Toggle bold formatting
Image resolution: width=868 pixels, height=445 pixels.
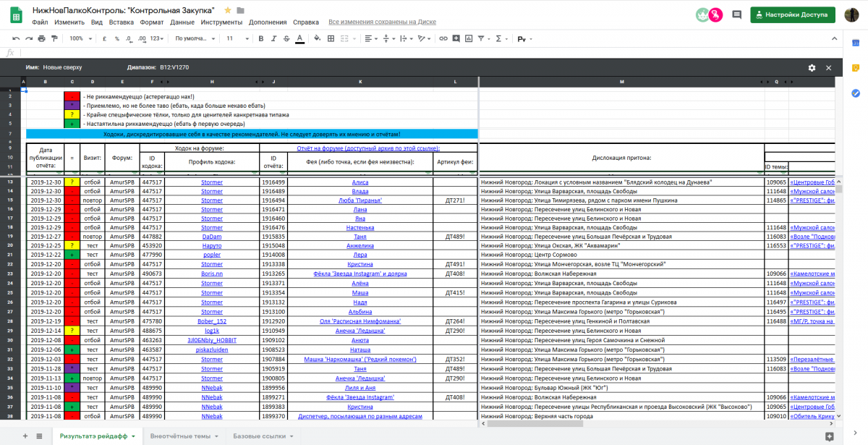[x=260, y=38]
